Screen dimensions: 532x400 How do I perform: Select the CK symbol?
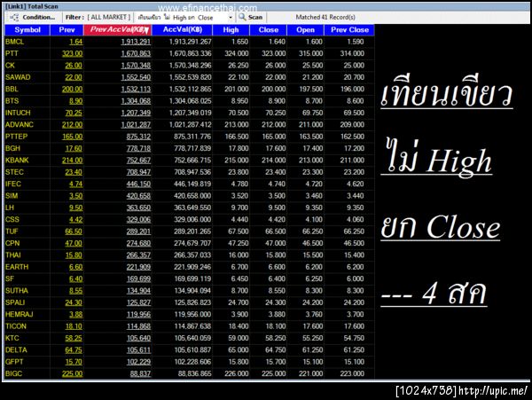(x=10, y=66)
